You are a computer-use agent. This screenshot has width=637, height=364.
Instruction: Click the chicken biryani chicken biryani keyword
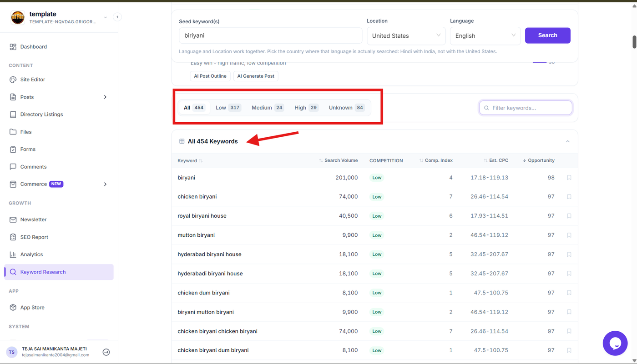[217, 331]
